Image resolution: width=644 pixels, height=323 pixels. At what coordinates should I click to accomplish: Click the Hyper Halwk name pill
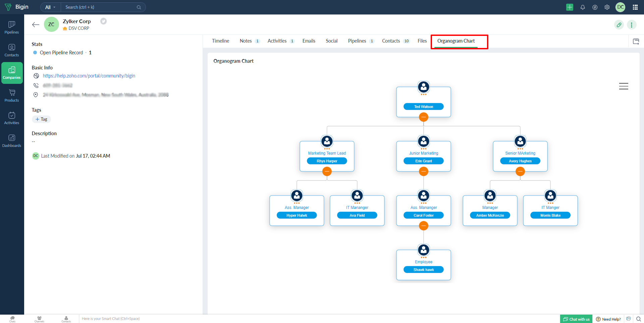click(297, 215)
